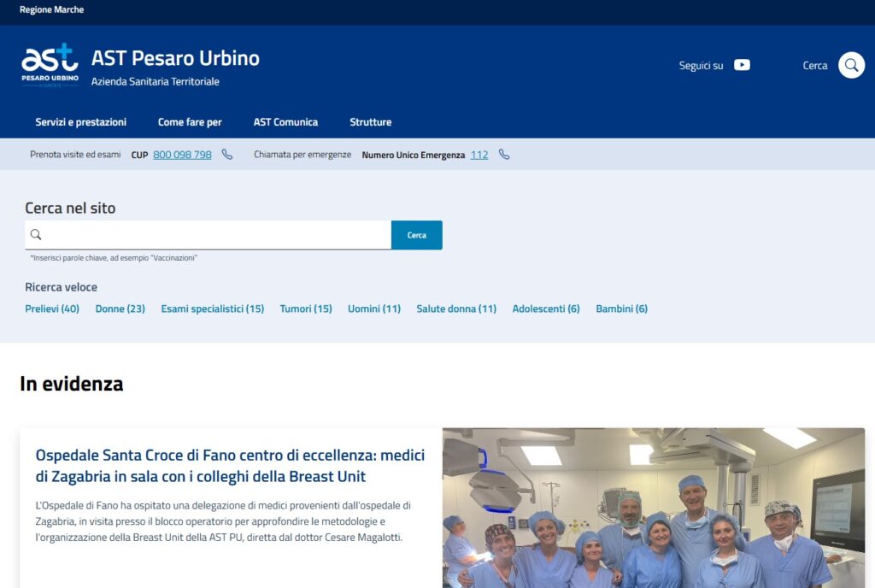Select the Salute donna (11) filter link
The height and width of the screenshot is (588, 875).
click(x=456, y=309)
